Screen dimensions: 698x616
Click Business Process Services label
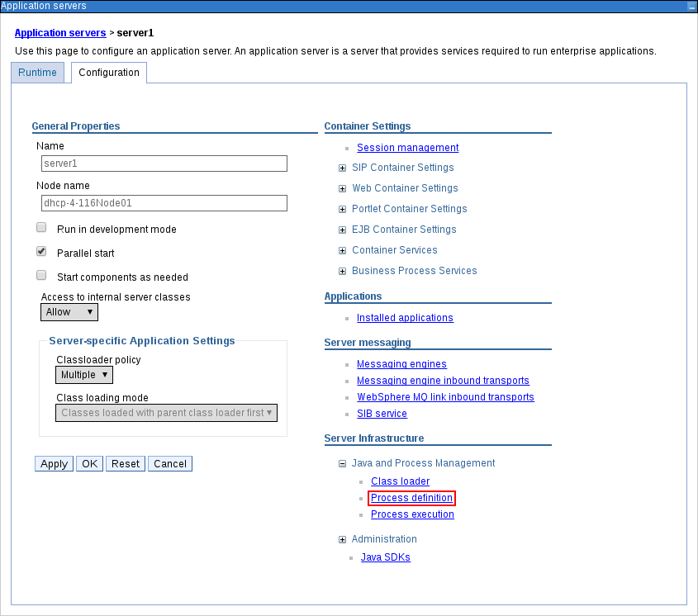pos(415,271)
